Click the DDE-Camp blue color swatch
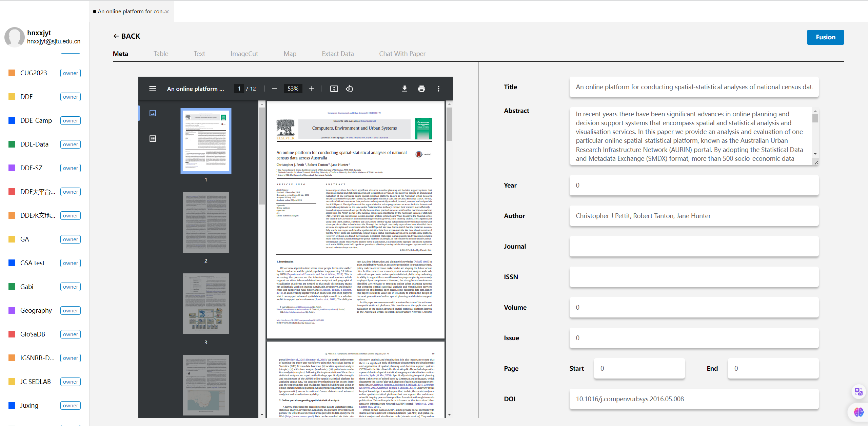Screen dimensions: 868x426 pos(12,120)
